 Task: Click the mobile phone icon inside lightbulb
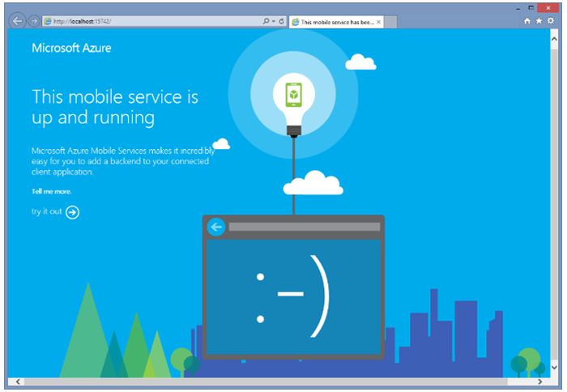pyautogui.click(x=293, y=95)
